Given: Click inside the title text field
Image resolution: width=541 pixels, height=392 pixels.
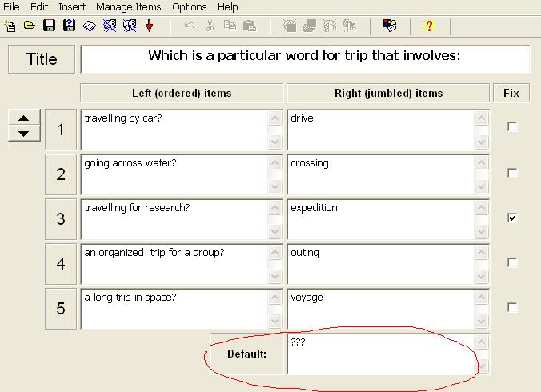Looking at the screenshot, I should click(305, 59).
